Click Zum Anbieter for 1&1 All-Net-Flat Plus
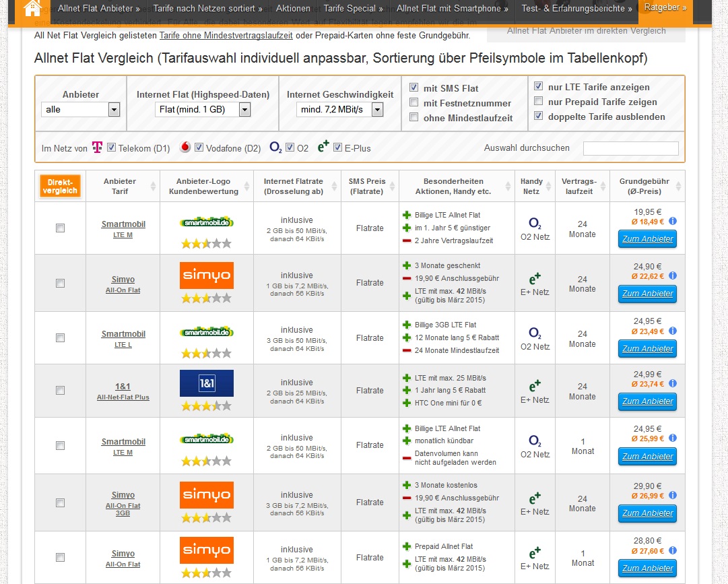Screen dimensions: 728x584 647,401
